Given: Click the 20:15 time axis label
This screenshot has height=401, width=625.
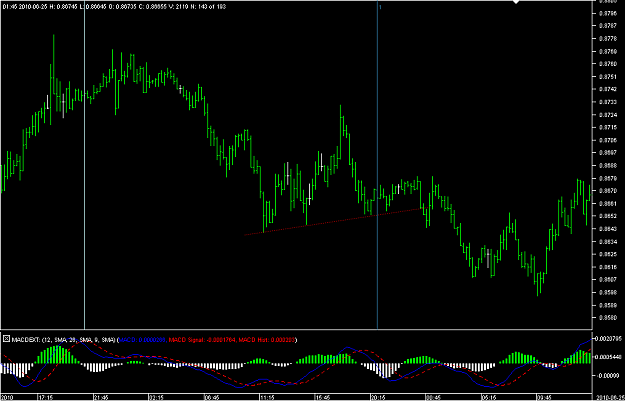Looking at the screenshot, I should (x=377, y=397).
